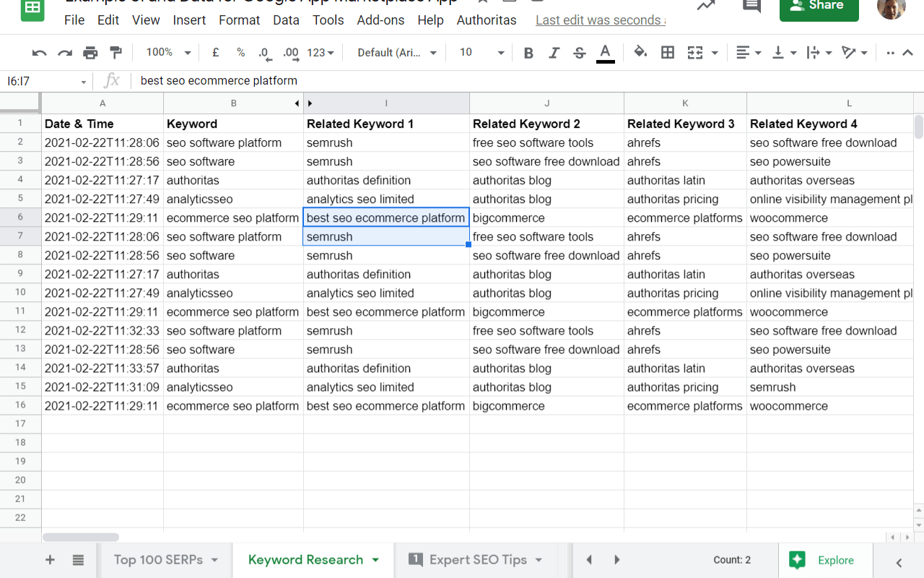Merge the selected cells

click(x=695, y=53)
